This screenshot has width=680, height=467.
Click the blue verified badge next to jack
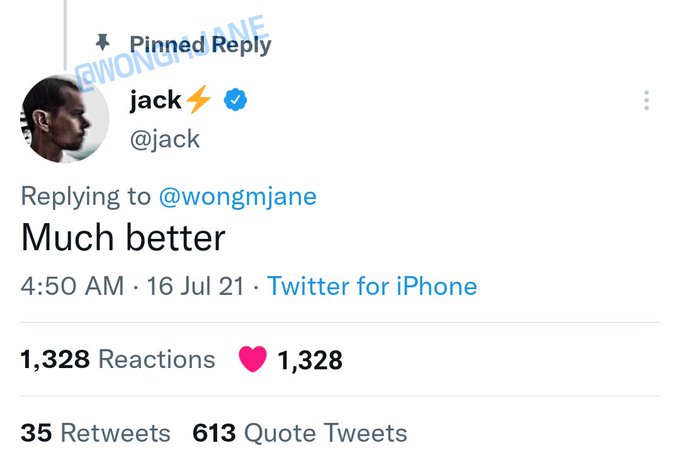click(236, 100)
